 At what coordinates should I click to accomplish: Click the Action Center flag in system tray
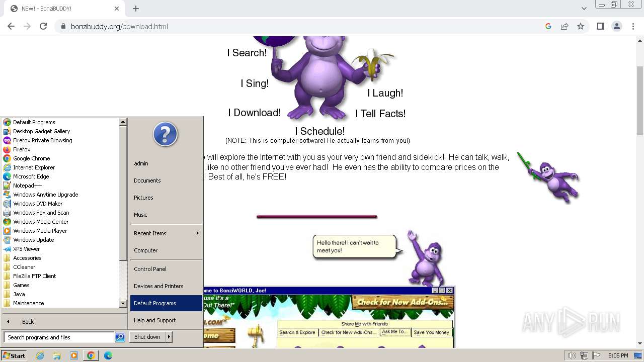click(x=596, y=355)
